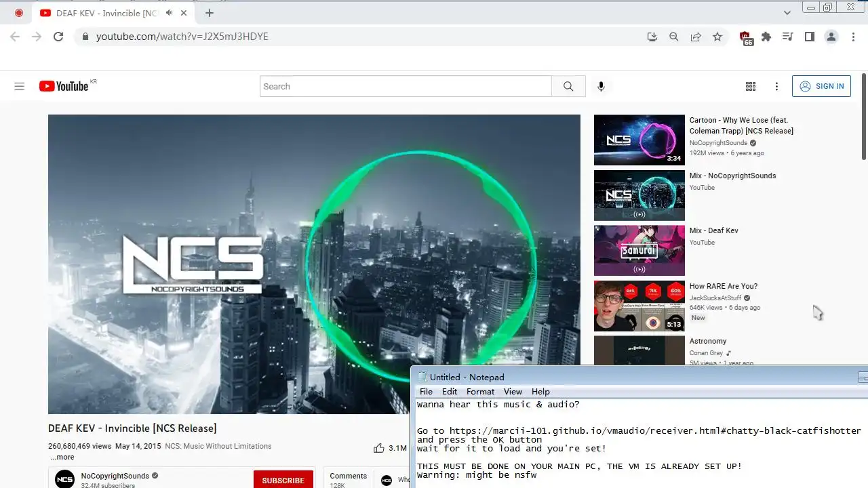Mute the tab using its audio icon
This screenshot has height=488, width=868.
[x=170, y=13]
